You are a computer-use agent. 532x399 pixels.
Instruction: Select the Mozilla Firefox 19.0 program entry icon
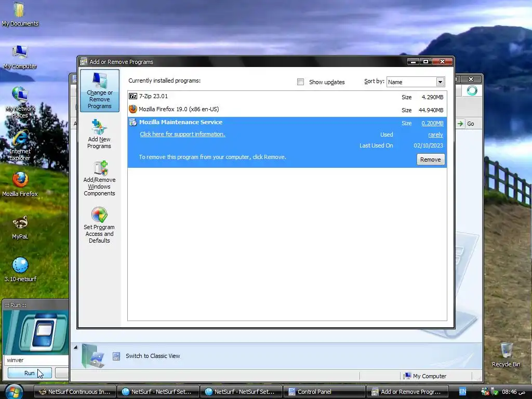(133, 109)
